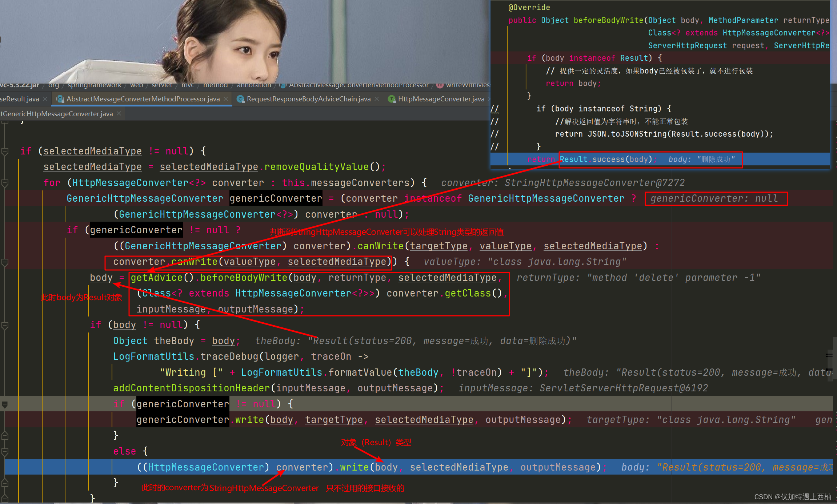Fold the 'for (HttpMessageConverter' loop block
The height and width of the screenshot is (504, 837).
click(x=5, y=183)
